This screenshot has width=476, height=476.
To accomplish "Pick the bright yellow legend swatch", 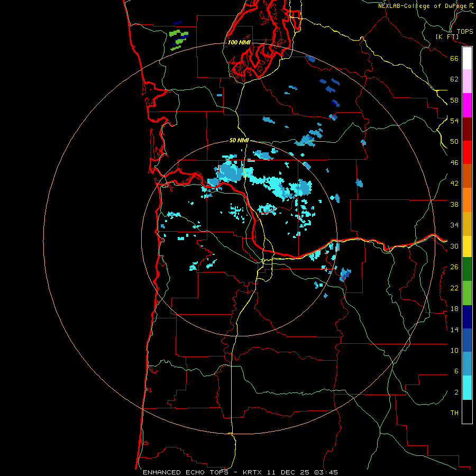I will pos(467,246).
